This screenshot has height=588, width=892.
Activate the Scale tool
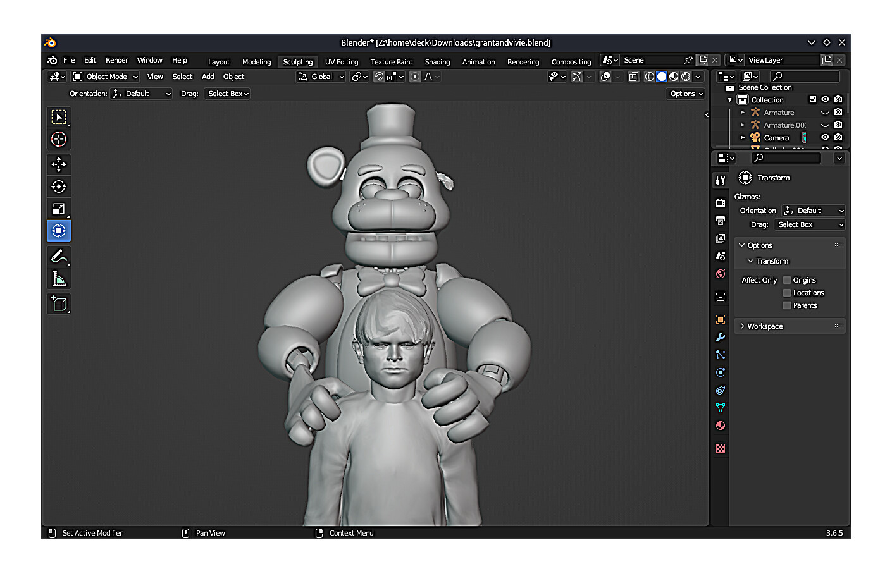coord(59,209)
